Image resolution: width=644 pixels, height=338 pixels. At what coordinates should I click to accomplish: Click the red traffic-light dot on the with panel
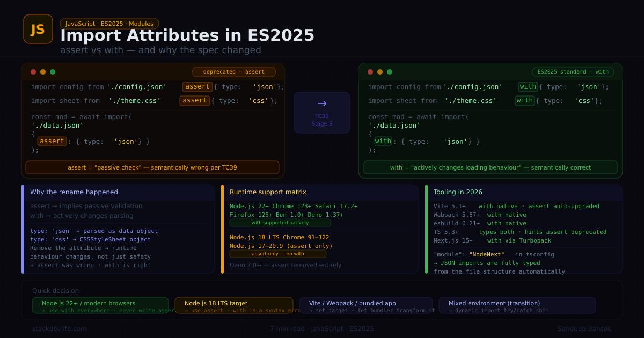tap(370, 71)
